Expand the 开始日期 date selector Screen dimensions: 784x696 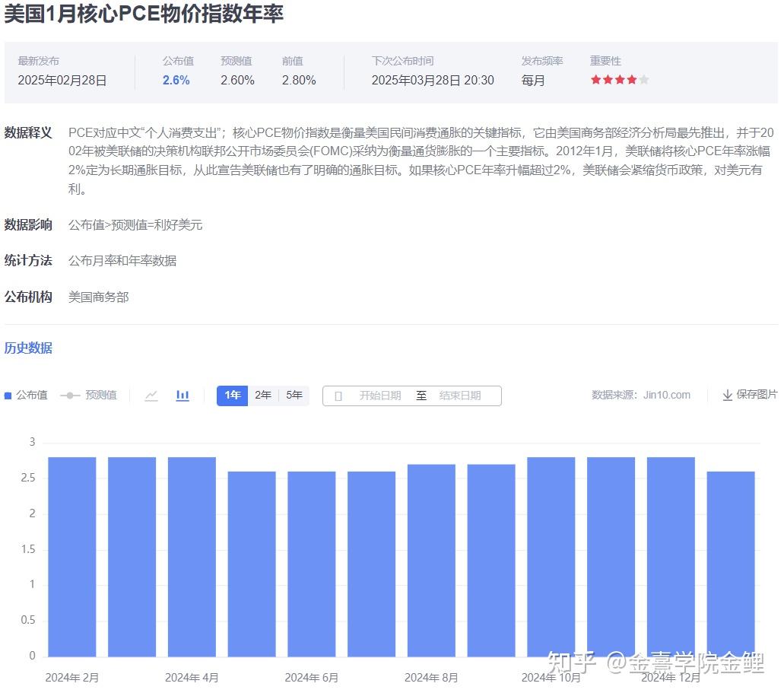pos(380,396)
